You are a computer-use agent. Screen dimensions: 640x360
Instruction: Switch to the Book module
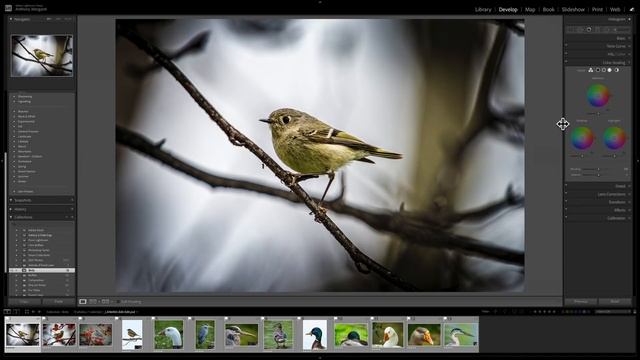pos(548,9)
